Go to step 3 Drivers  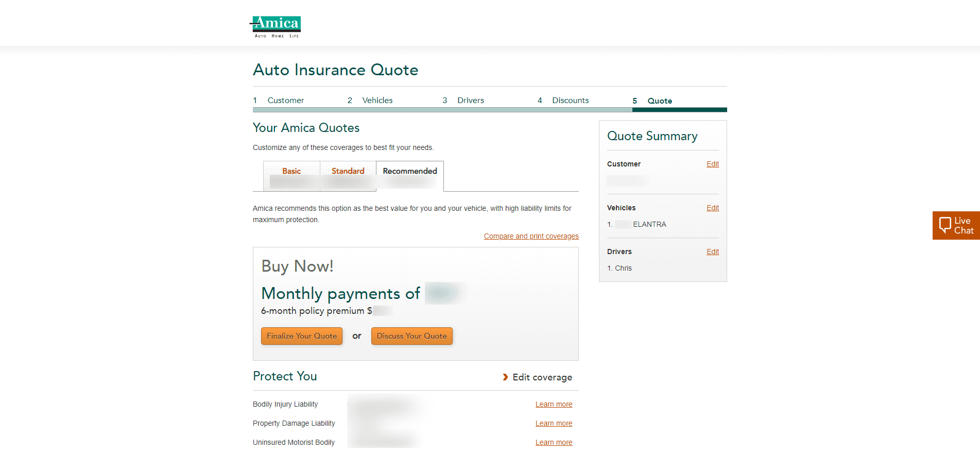(463, 101)
